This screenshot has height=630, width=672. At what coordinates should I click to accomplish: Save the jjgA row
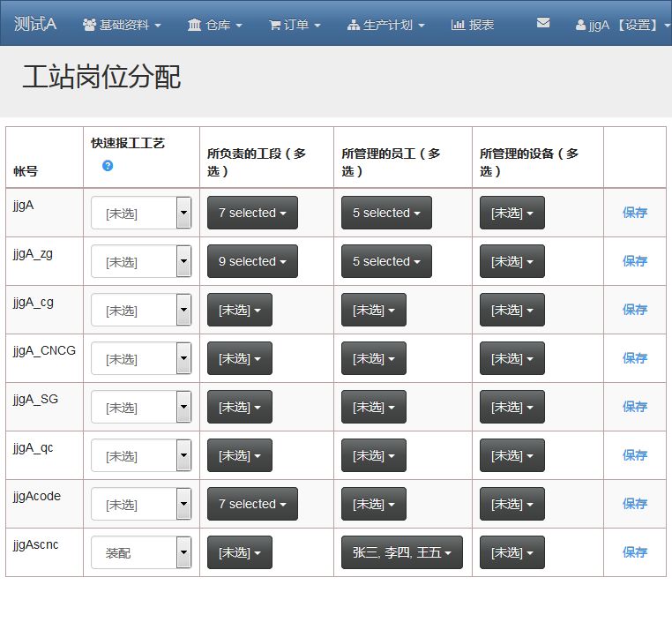[x=634, y=213]
